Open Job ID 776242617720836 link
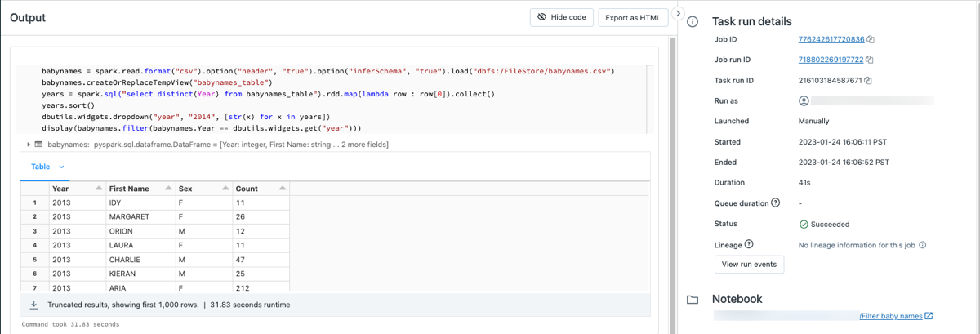The width and height of the screenshot is (980, 334). pos(831,39)
